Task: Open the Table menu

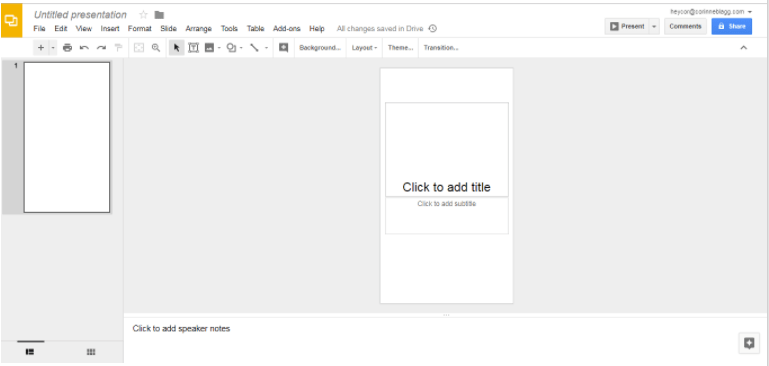Action: (256, 29)
